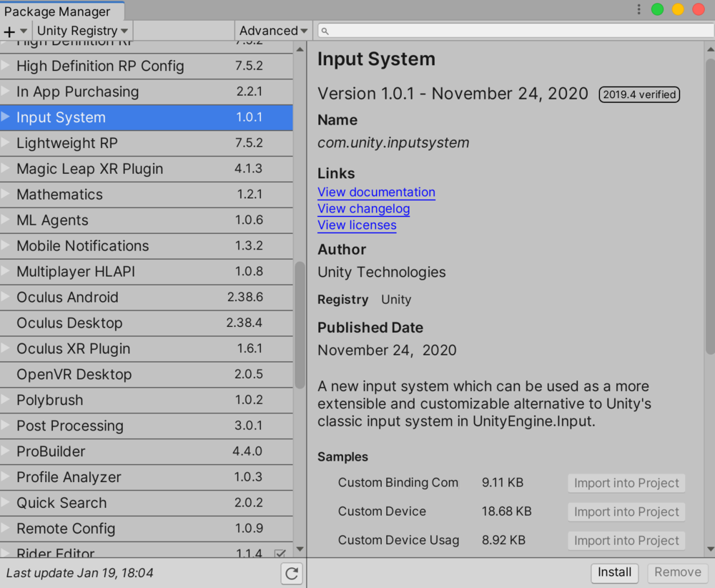The width and height of the screenshot is (715, 588).
Task: Expand the Mathematics row arrow
Action: click(x=6, y=193)
